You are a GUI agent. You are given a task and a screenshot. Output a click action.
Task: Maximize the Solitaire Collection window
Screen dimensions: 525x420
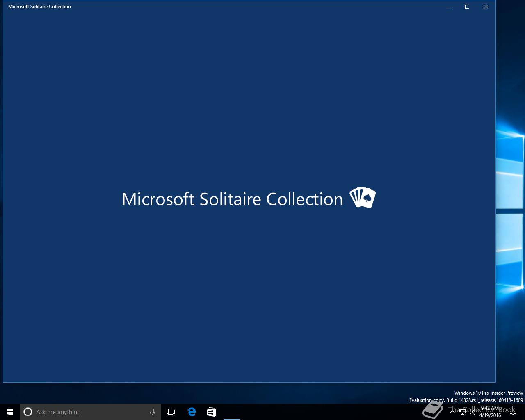coord(467,7)
